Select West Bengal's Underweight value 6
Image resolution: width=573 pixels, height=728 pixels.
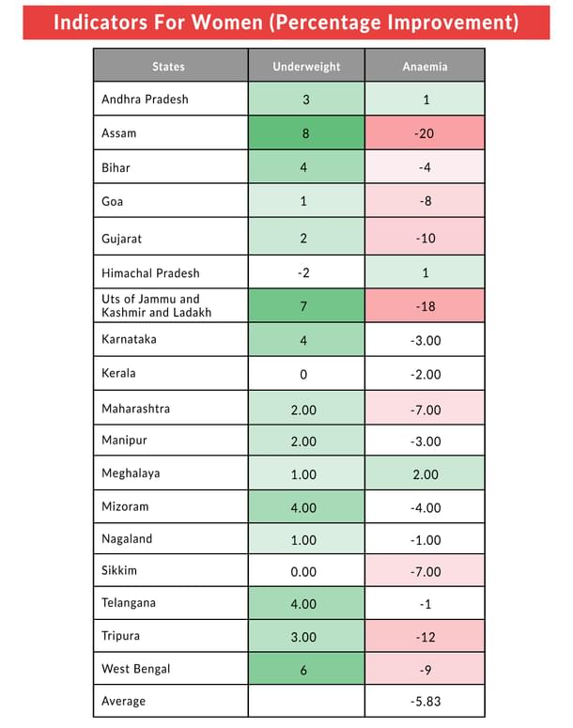point(306,670)
